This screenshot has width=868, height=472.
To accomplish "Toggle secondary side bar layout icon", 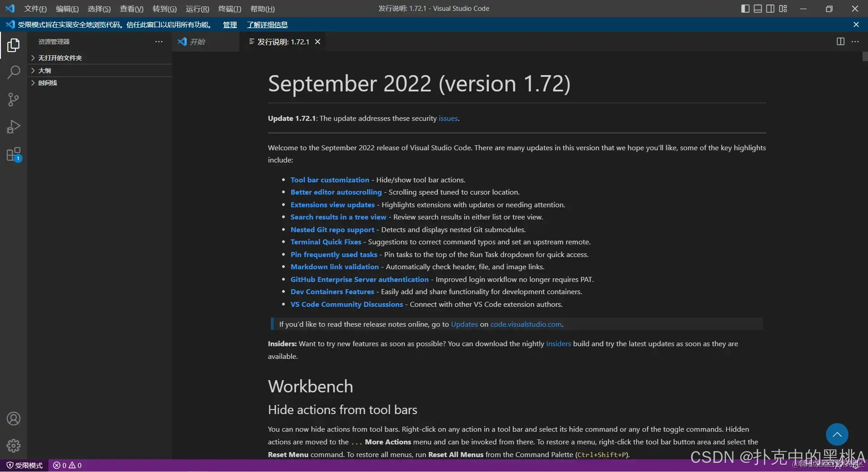I will pos(770,9).
